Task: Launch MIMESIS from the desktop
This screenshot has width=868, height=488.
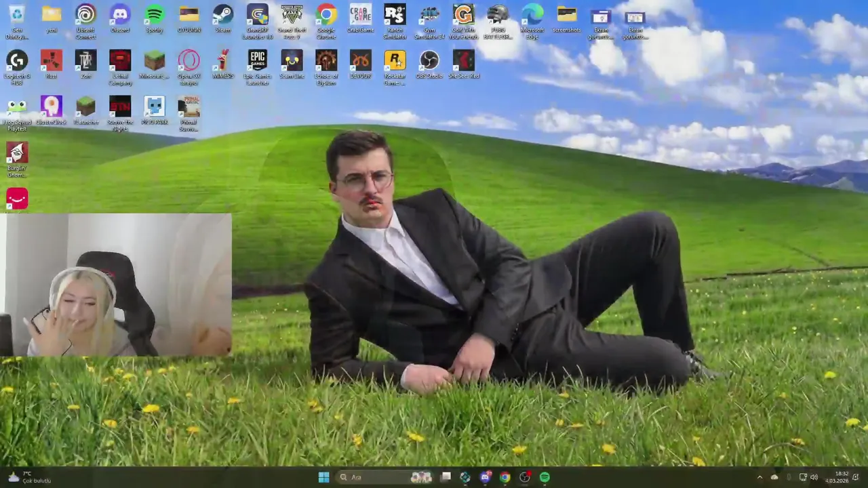Action: [x=223, y=65]
